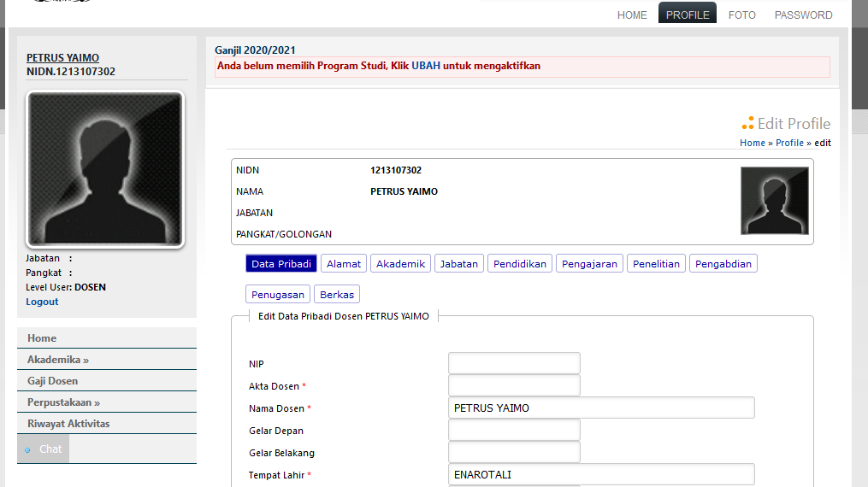Click the Tempat Lahir input field

tap(601, 475)
